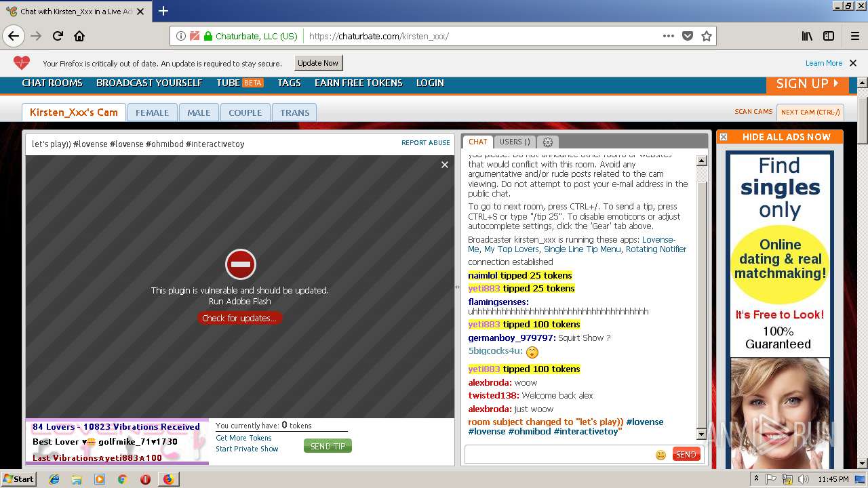Go back with the browser back arrow
This screenshot has height=488, width=868.
point(13,36)
